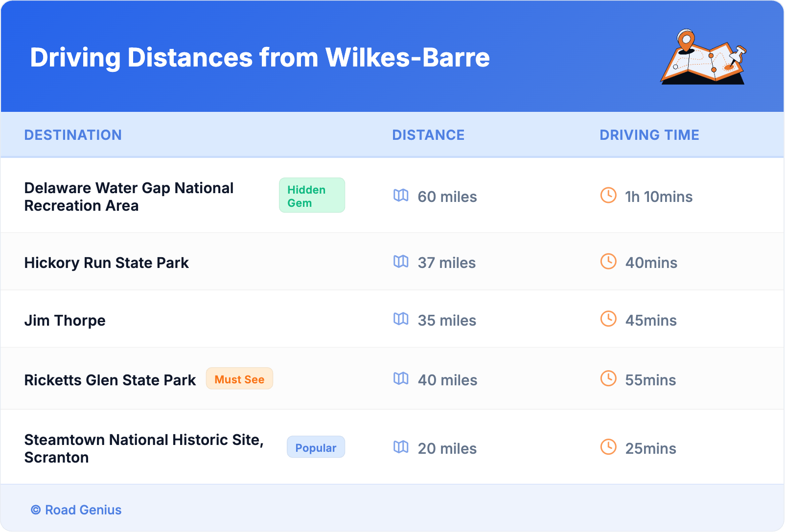The image size is (785, 532).
Task: Click the Popular badge
Action: pos(316,447)
